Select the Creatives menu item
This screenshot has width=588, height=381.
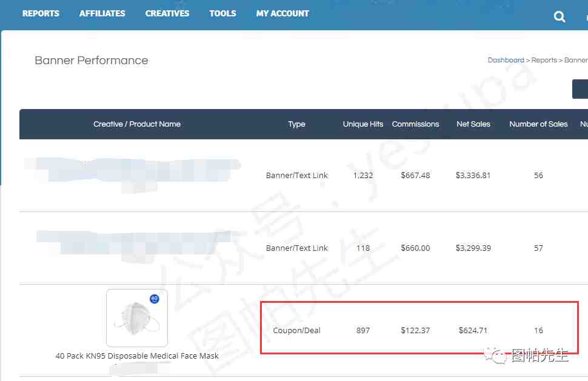click(x=167, y=13)
